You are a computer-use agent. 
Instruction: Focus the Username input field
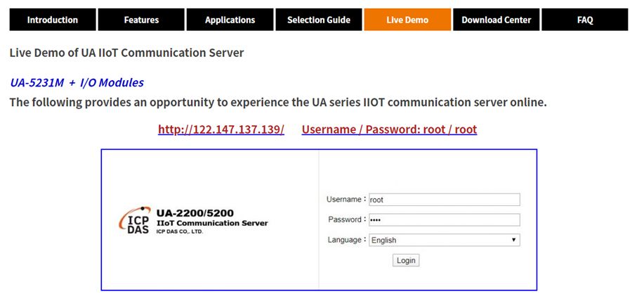pyautogui.click(x=445, y=200)
